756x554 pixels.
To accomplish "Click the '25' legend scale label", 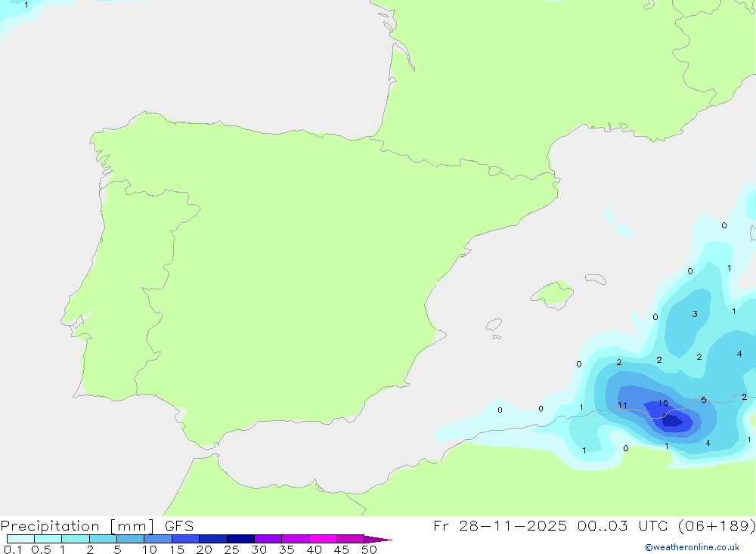I will pos(231,549).
